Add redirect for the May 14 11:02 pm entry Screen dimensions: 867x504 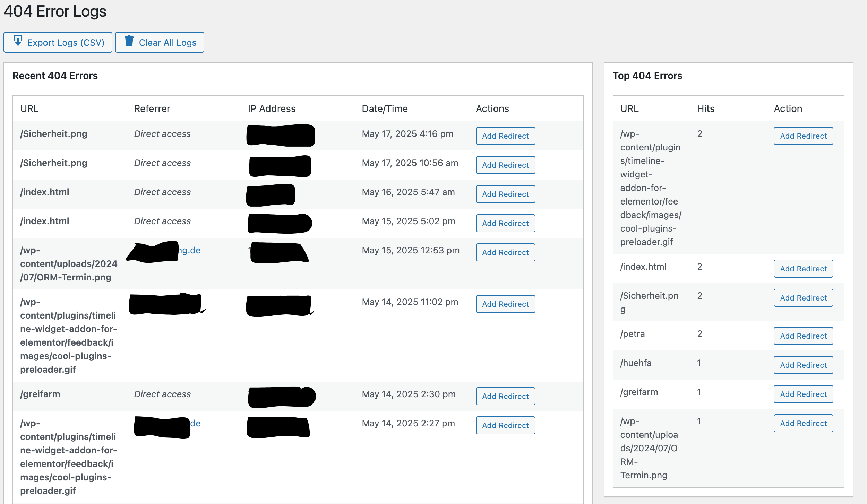click(505, 304)
